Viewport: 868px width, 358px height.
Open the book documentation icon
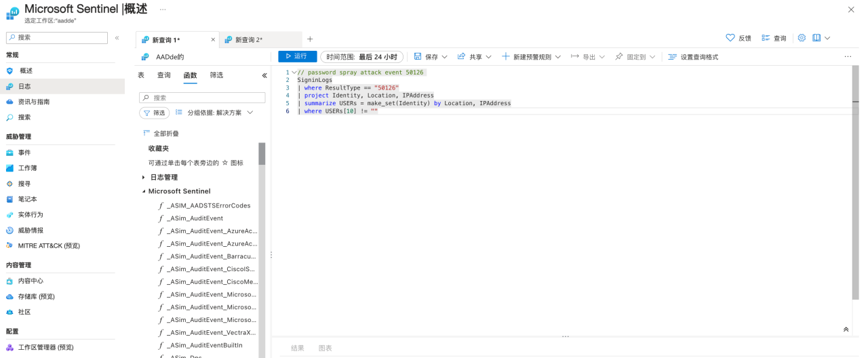coord(816,38)
